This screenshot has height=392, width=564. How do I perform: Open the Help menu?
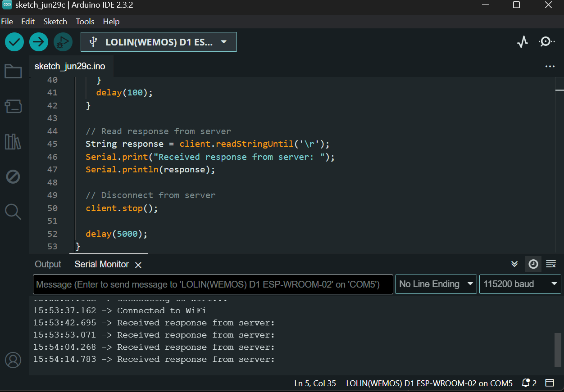click(111, 22)
